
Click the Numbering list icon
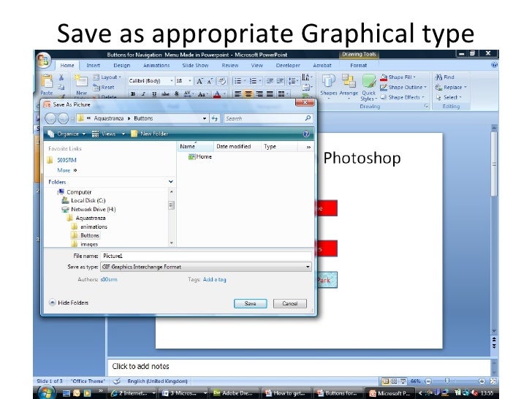(x=253, y=81)
